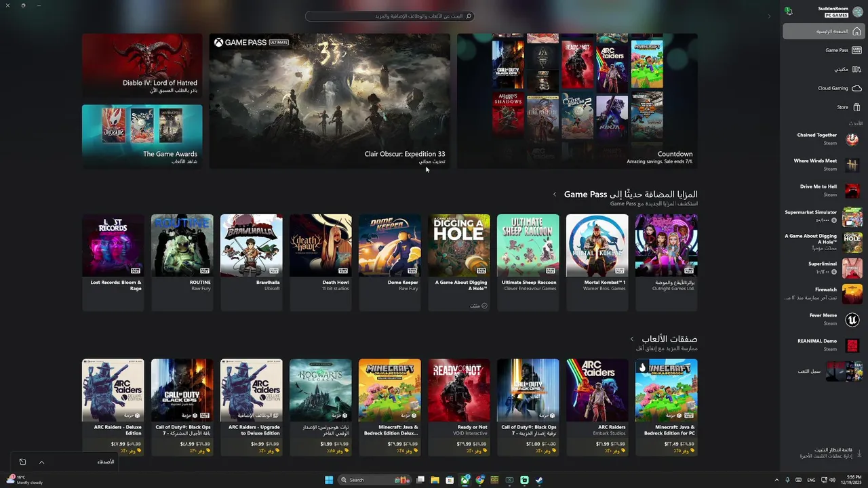Open Minecraft: Java & Bedrock Edition for PC deal
The image size is (868, 488).
pyautogui.click(x=667, y=407)
